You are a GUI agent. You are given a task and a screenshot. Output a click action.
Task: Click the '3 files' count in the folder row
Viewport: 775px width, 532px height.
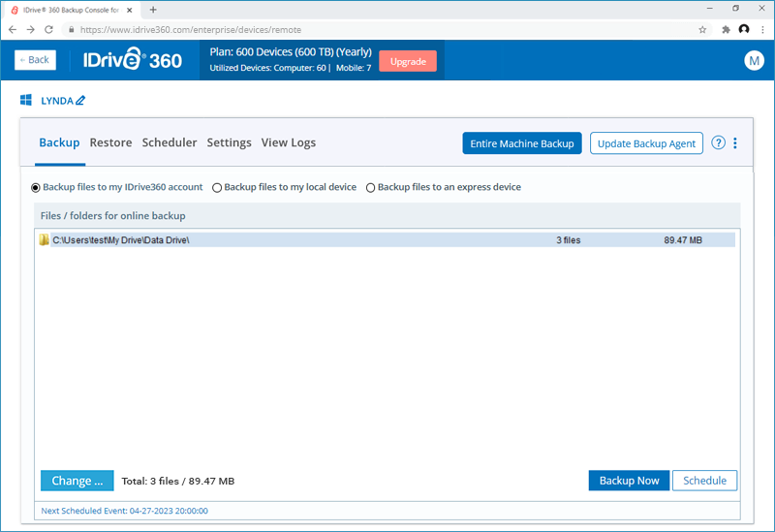[x=569, y=240]
